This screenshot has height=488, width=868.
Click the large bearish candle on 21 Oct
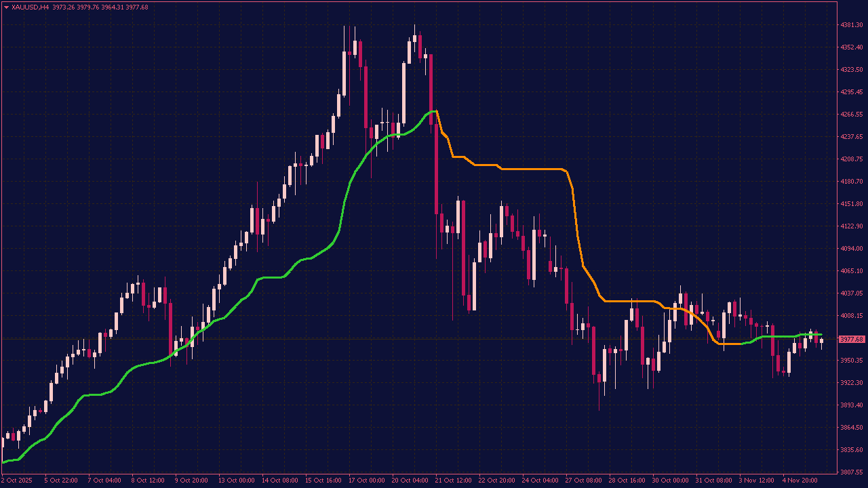click(436, 169)
